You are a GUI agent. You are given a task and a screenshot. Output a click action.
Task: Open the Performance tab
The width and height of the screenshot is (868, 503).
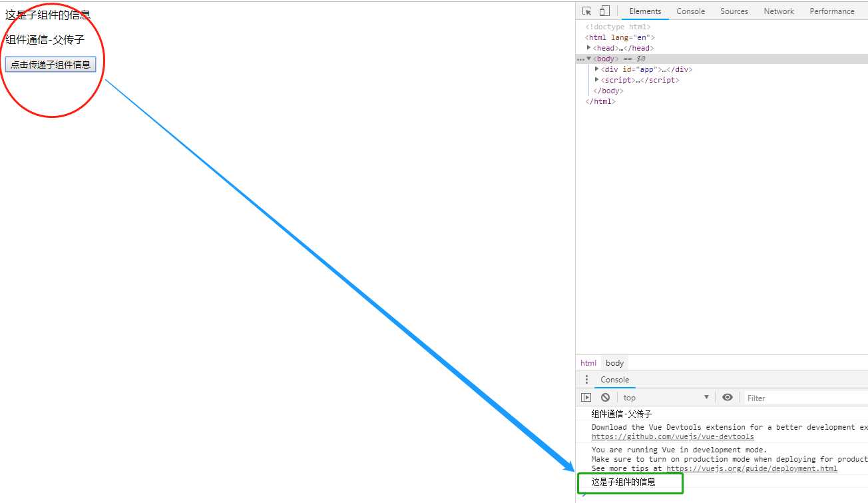point(832,11)
